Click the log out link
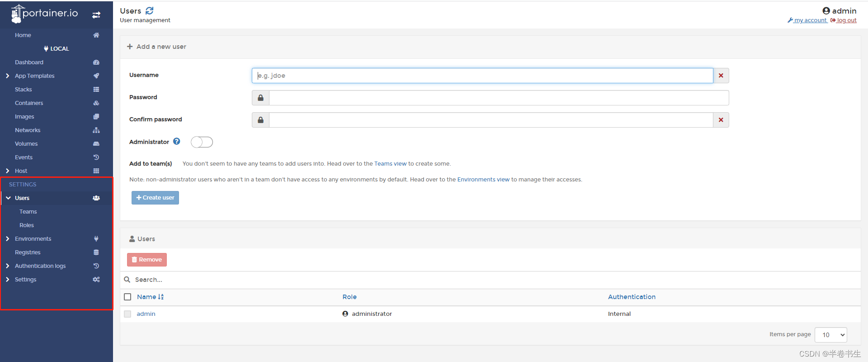868x362 pixels. pos(844,20)
